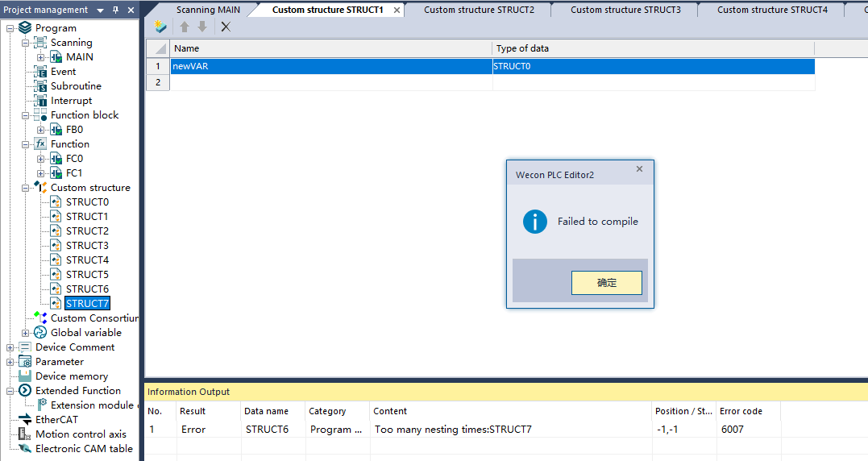The image size is (868, 461).
Task: Select STRUCT6 in the project tree
Action: point(87,289)
